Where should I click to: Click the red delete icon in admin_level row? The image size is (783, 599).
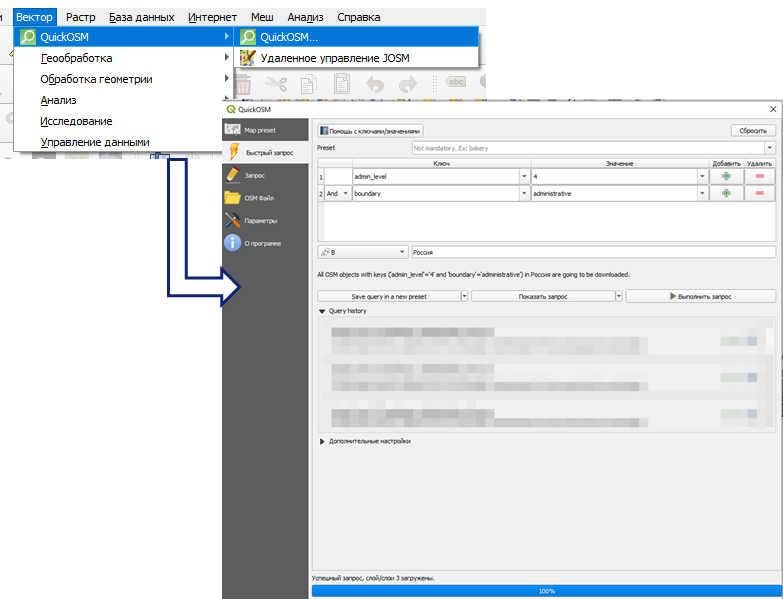pos(760,176)
